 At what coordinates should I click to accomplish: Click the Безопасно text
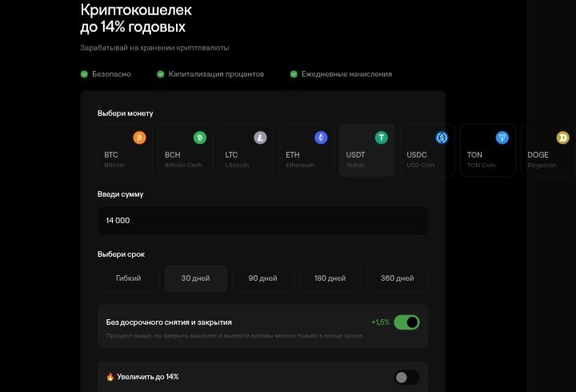tap(111, 74)
